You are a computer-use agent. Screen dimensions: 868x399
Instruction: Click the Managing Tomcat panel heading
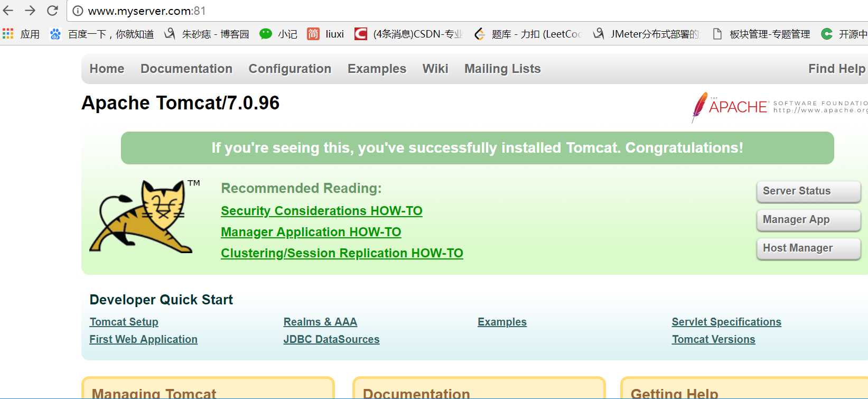pos(154,393)
